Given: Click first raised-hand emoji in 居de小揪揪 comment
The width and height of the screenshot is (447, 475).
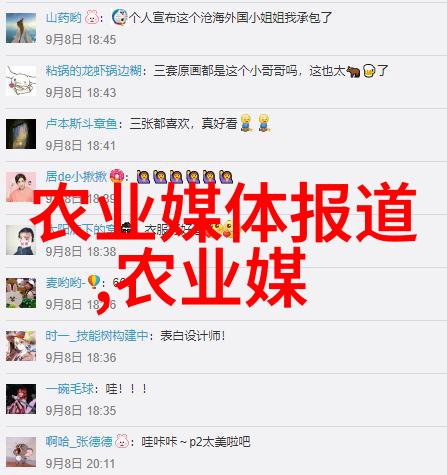Looking at the screenshot, I should coord(143,177).
